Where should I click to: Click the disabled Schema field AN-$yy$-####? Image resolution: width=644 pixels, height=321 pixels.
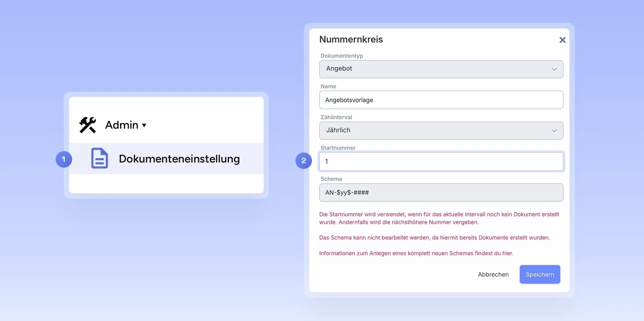(441, 193)
